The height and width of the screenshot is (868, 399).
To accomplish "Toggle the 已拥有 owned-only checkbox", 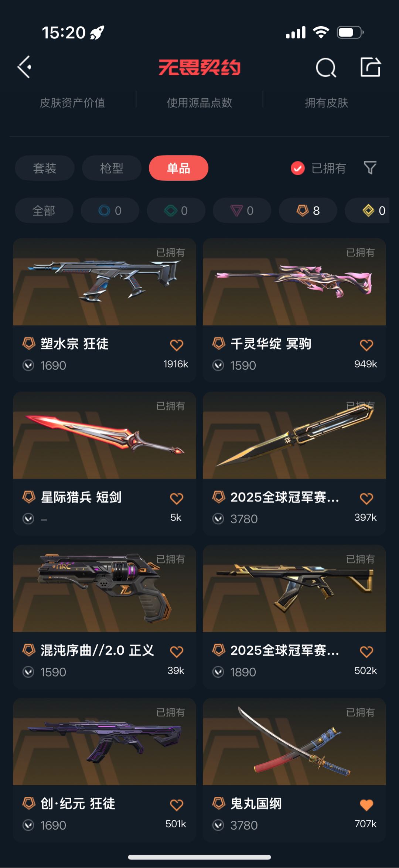I will tap(297, 168).
